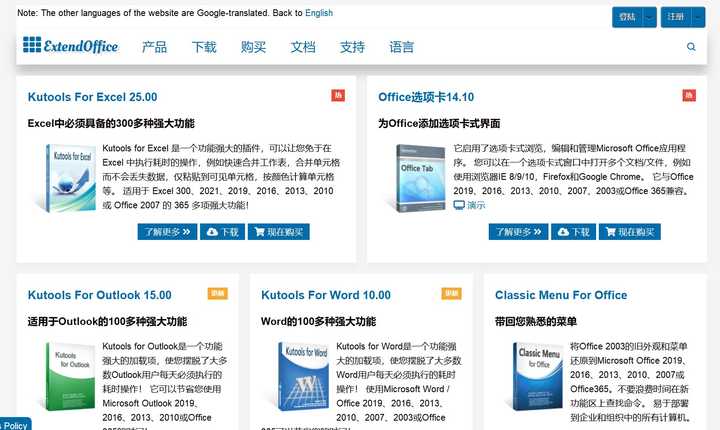Click 现在购买 buy now for Office Tab
720x430 pixels.
coord(630,232)
